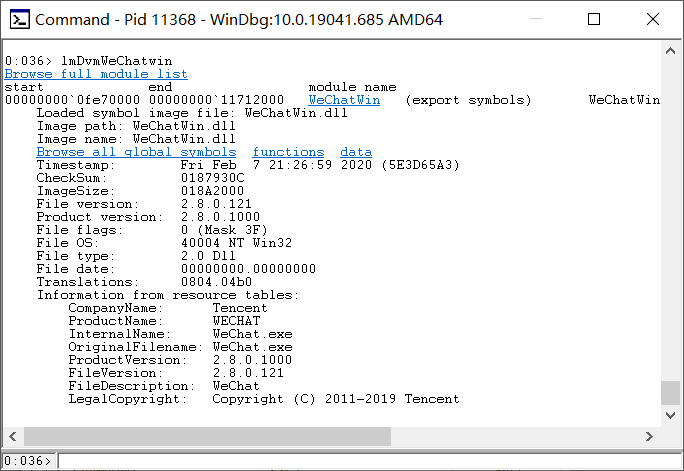The image size is (684, 471).
Task: Click the 'module name' column header text
Action: point(352,87)
